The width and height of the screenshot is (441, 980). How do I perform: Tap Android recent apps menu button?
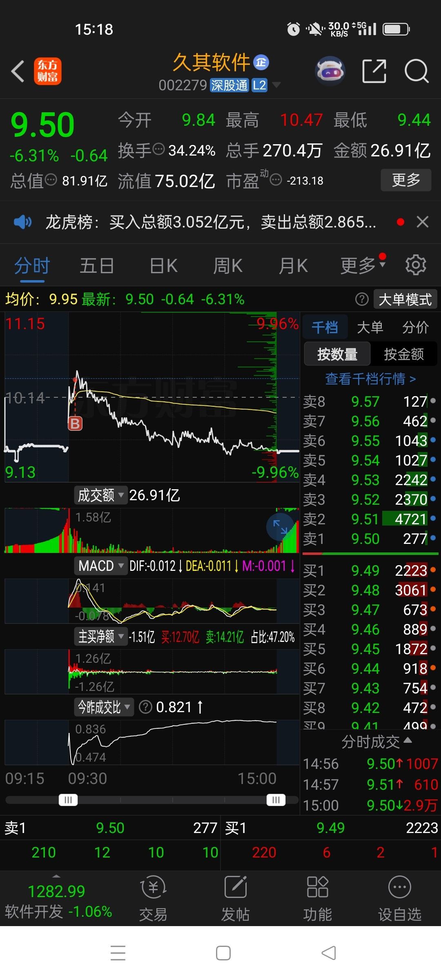pyautogui.click(x=118, y=953)
